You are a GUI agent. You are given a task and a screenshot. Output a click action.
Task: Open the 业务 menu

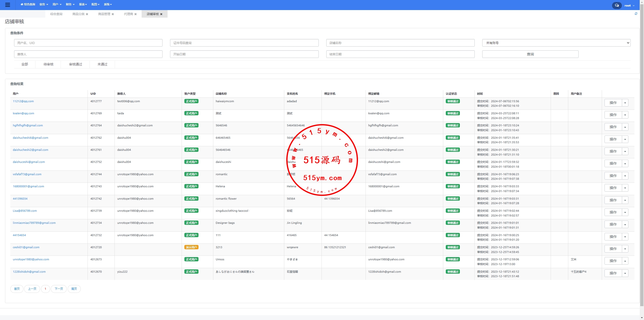click(44, 5)
